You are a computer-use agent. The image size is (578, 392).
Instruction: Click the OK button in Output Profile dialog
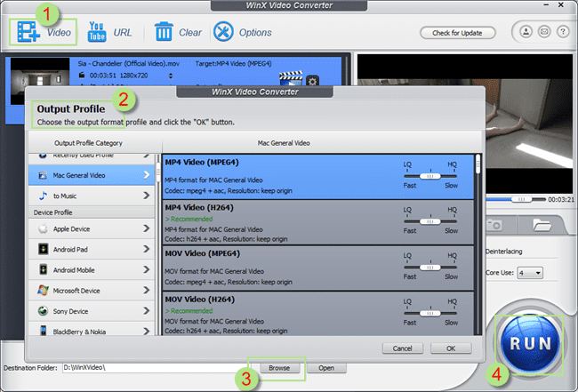[x=451, y=348]
